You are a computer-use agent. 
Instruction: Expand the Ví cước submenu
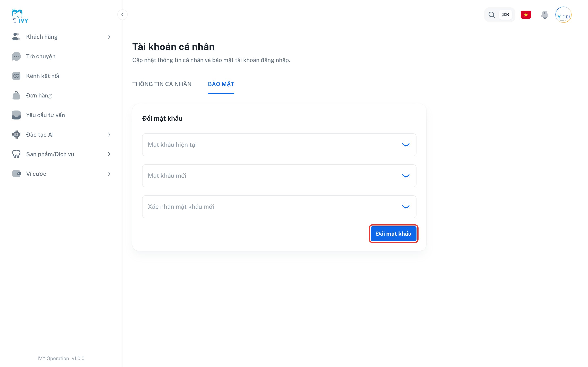pos(109,174)
